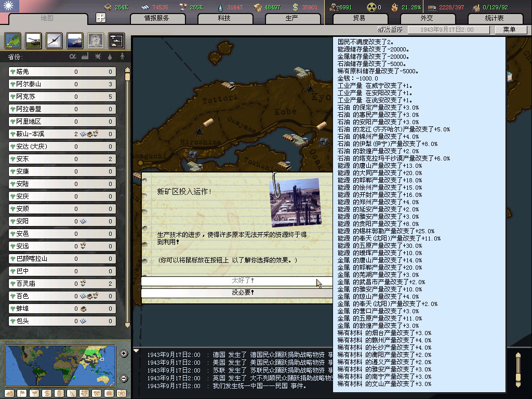The width and height of the screenshot is (532, 399).
Task: Open the province list map icon
Action: tap(13, 40)
